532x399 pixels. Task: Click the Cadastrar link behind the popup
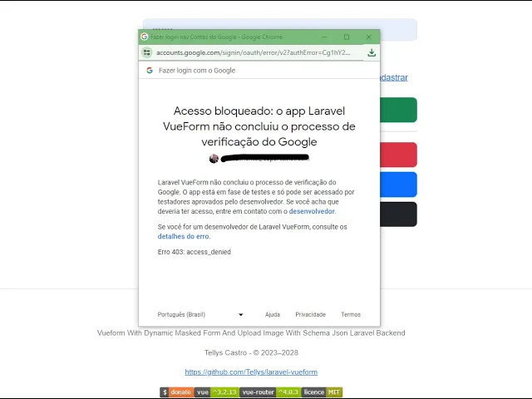click(394, 77)
